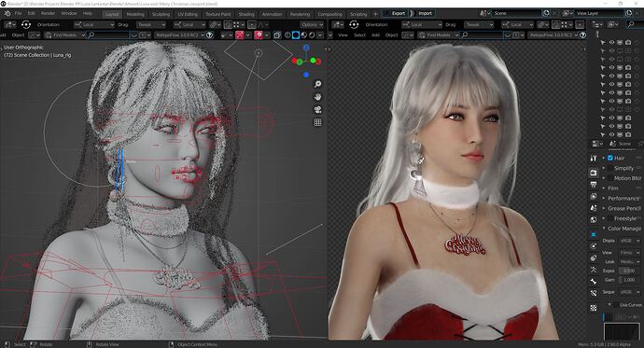Image resolution: width=644 pixels, height=348 pixels.
Task: Open the View menu in right viewport
Action: pos(343,35)
